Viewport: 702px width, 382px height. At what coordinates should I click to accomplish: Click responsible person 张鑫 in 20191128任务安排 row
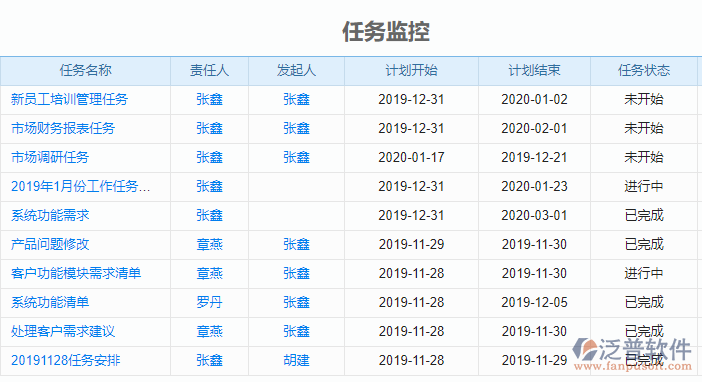pyautogui.click(x=210, y=361)
